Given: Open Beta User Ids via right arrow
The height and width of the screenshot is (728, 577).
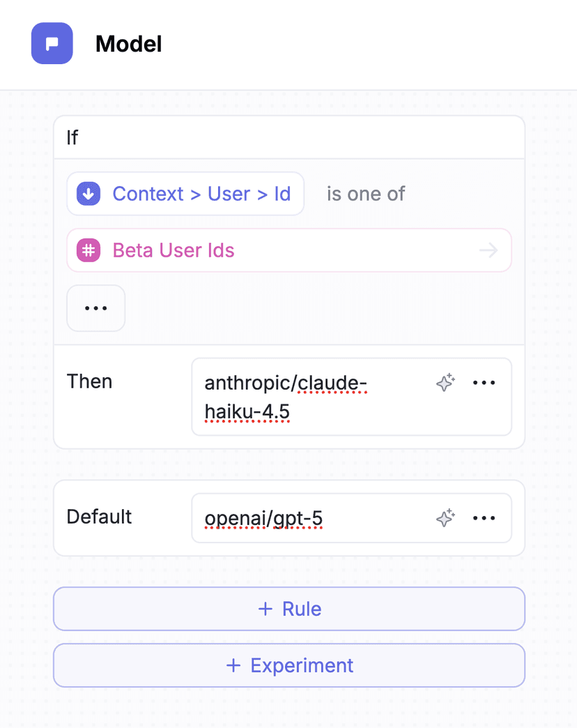Looking at the screenshot, I should coord(488,250).
